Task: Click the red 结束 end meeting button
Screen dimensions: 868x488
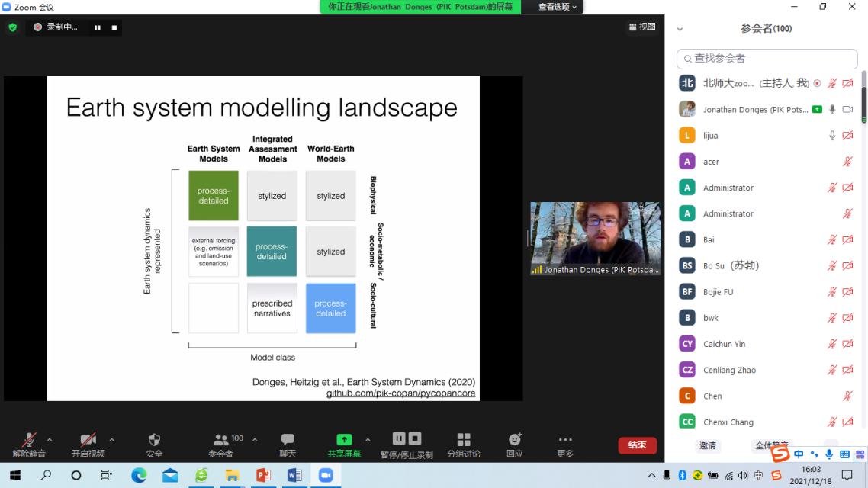Action: pos(637,445)
